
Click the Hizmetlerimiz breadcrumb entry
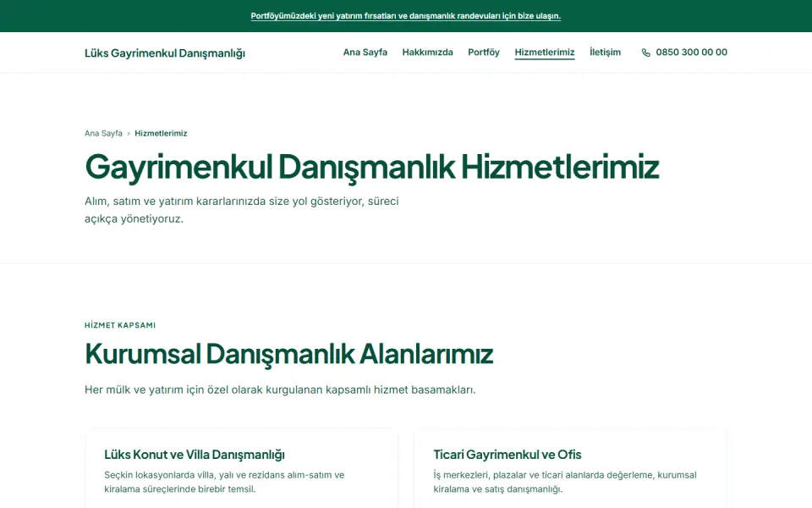(x=161, y=133)
